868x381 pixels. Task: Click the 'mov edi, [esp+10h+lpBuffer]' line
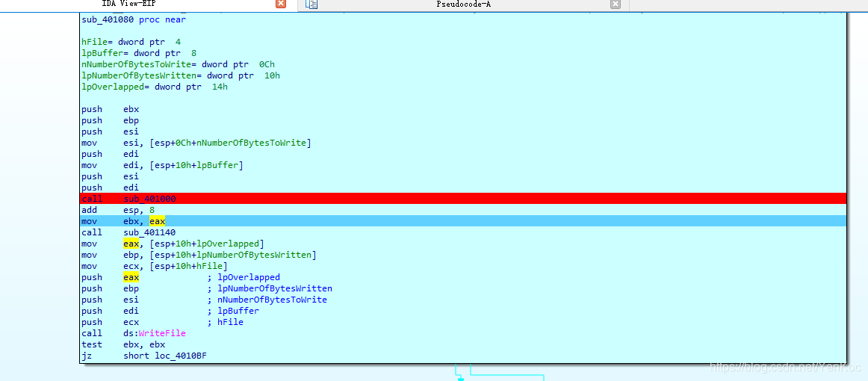coord(162,165)
